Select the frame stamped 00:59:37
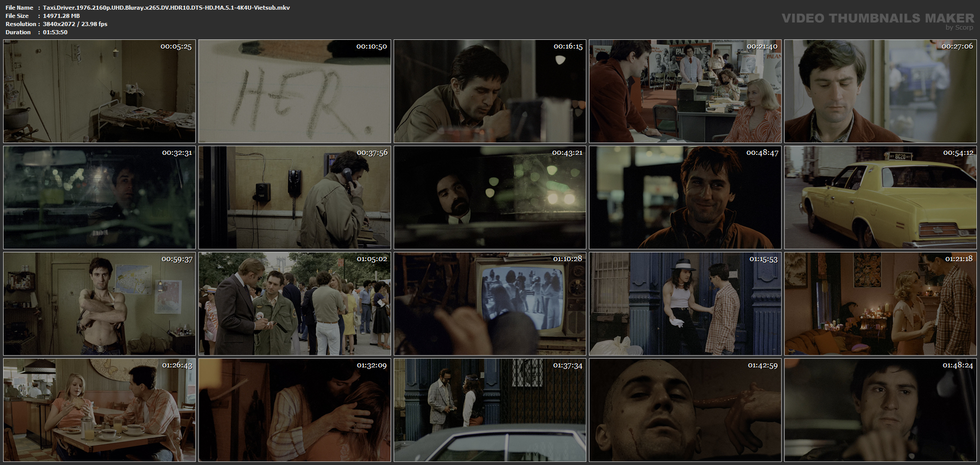980x465 pixels. [x=100, y=304]
